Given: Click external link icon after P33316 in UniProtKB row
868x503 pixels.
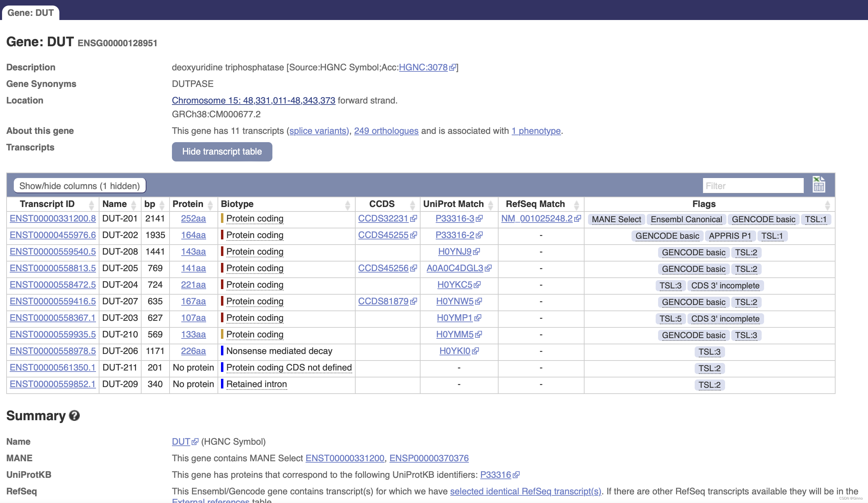Looking at the screenshot, I should 516,475.
